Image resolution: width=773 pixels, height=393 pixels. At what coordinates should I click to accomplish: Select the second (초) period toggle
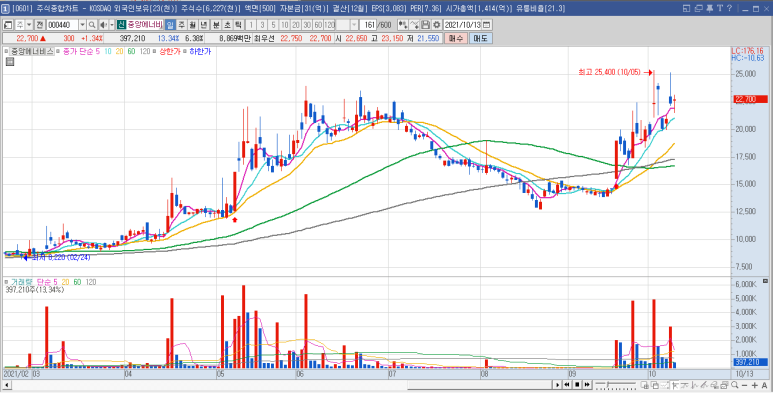coord(227,25)
